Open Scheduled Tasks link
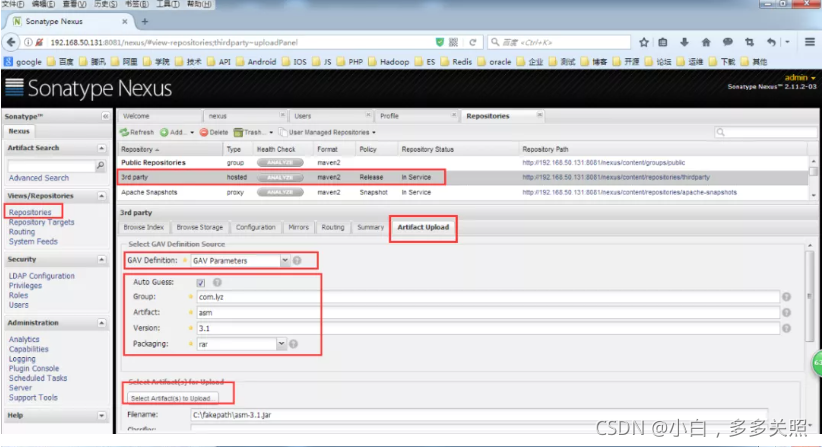Viewport: 823px width, 447px height. 38,378
